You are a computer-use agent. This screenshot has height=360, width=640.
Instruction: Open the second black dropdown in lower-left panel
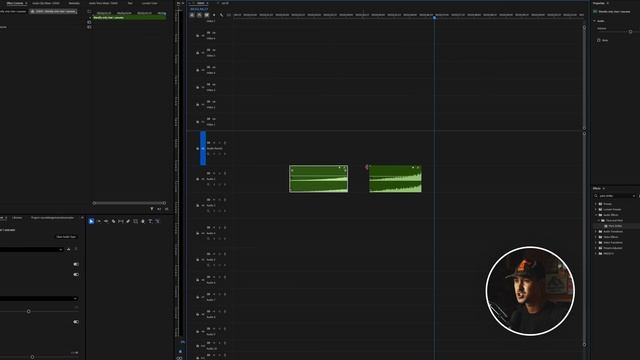point(39,299)
